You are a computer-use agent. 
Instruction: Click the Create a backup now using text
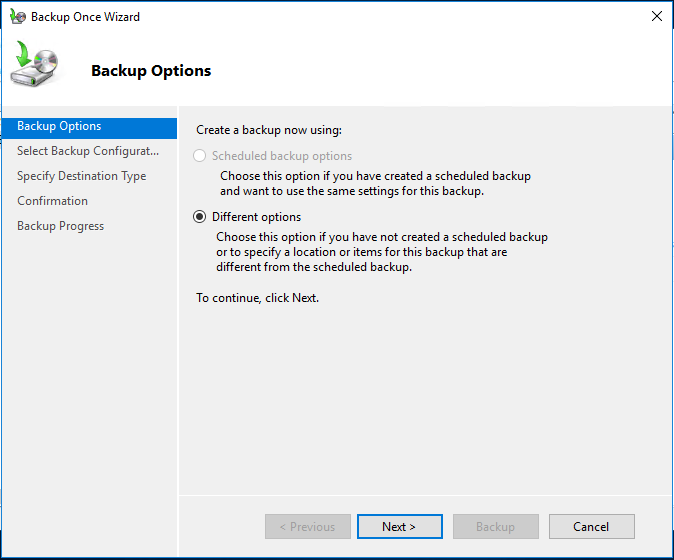(x=269, y=130)
